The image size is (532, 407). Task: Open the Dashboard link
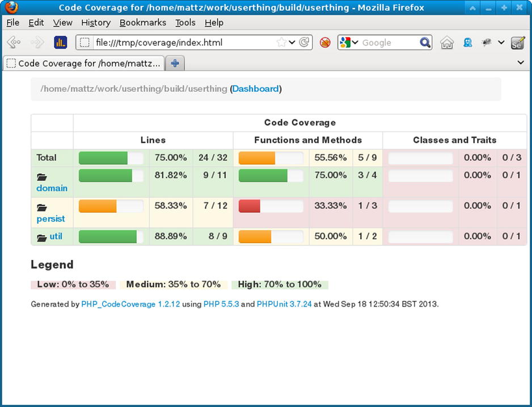point(255,89)
